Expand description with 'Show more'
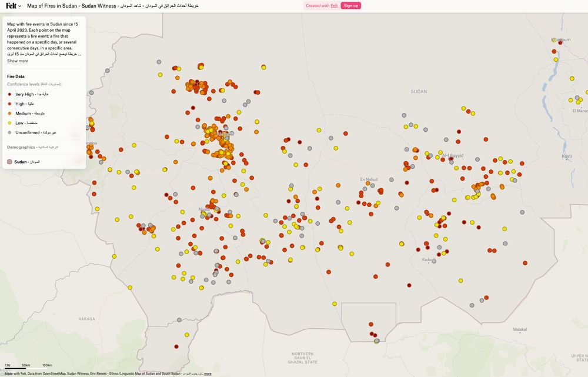 (x=18, y=61)
